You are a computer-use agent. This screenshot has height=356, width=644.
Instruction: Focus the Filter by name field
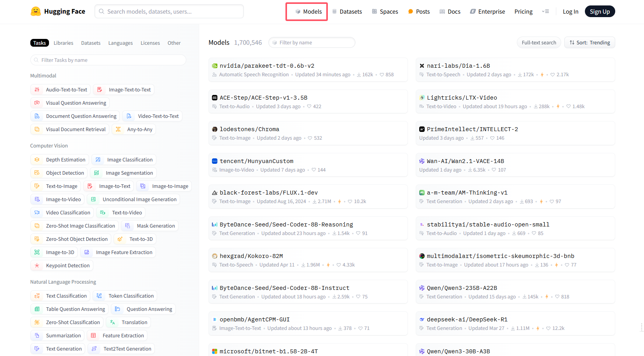pos(312,42)
